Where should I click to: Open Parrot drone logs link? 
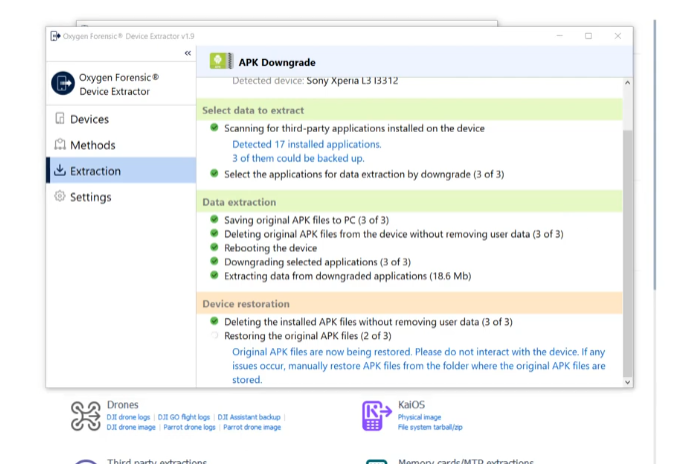[x=189, y=427]
